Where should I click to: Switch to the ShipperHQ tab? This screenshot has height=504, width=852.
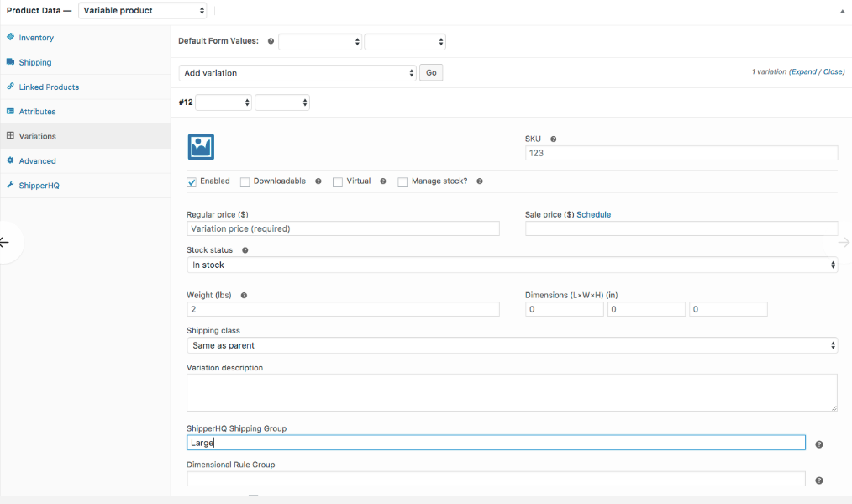(39, 186)
